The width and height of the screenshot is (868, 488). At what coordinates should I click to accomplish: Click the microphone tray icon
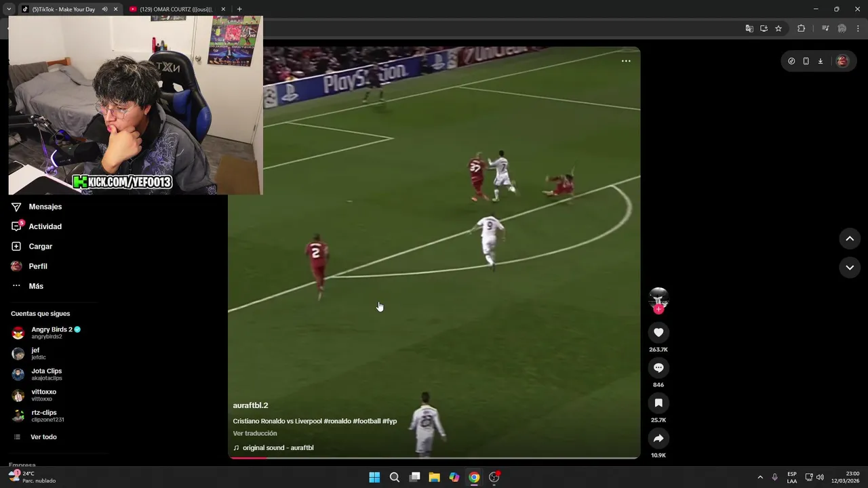tap(774, 477)
